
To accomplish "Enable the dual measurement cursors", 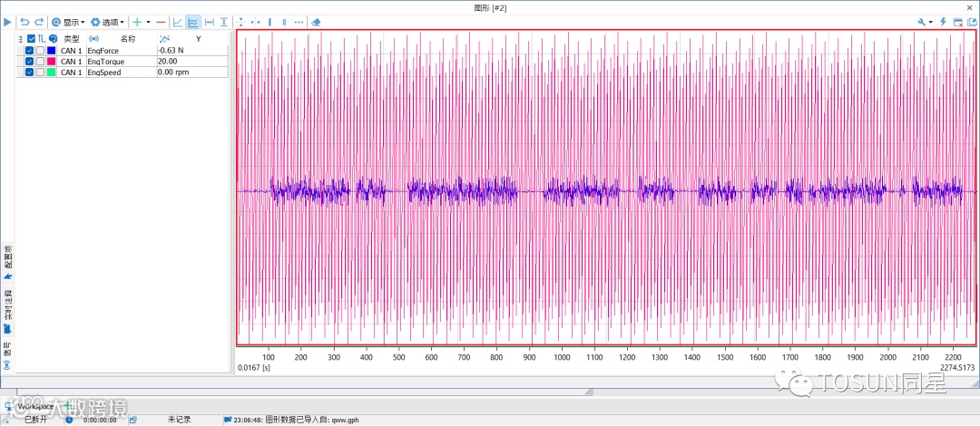I will tap(284, 22).
